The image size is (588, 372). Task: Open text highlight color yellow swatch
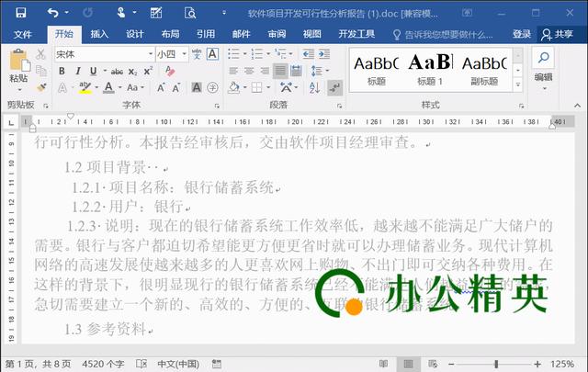(x=85, y=88)
